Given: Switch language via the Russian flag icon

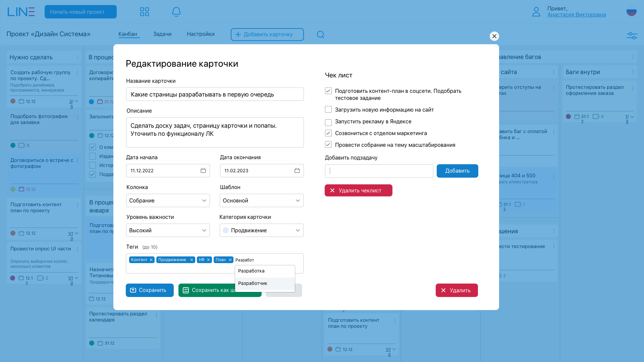Looking at the screenshot, I should pos(631,12).
